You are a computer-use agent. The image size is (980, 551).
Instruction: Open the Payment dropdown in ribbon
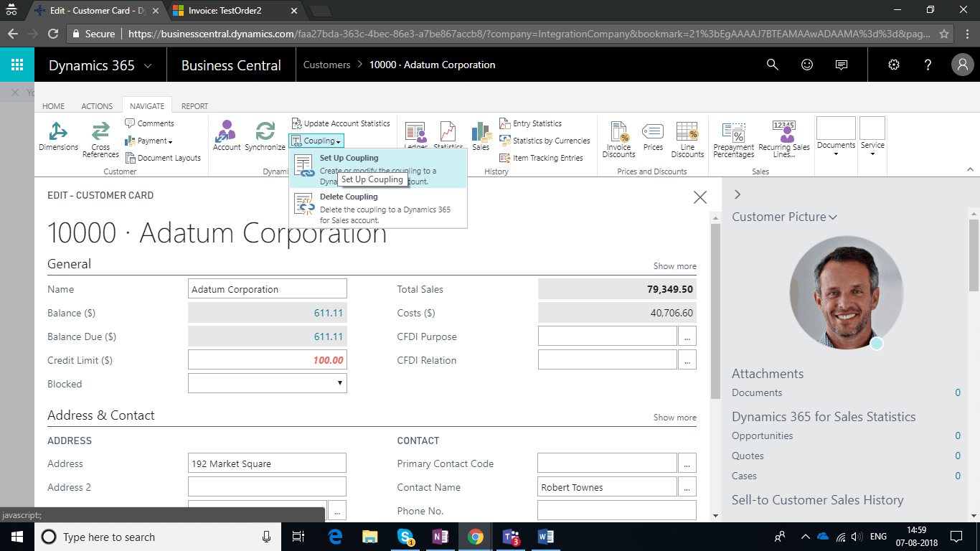pos(149,141)
